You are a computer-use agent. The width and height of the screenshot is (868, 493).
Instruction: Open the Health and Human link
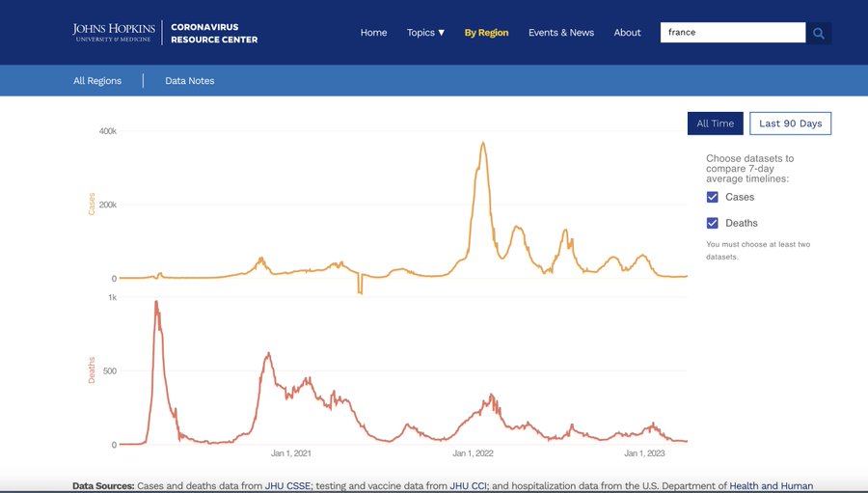771,486
